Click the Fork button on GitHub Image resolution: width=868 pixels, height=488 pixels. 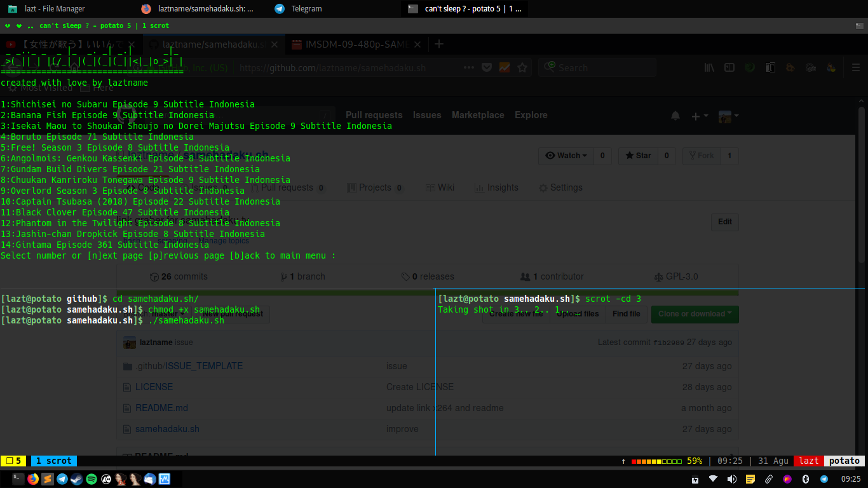(702, 156)
